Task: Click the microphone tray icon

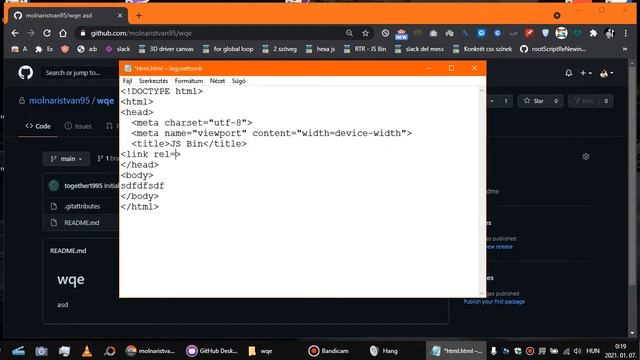Action: (x=493, y=351)
